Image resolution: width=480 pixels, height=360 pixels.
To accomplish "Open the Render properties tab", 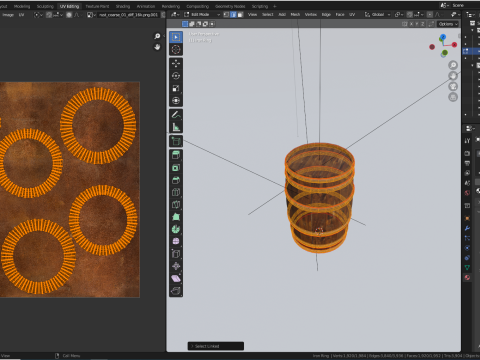I will pos(467,153).
